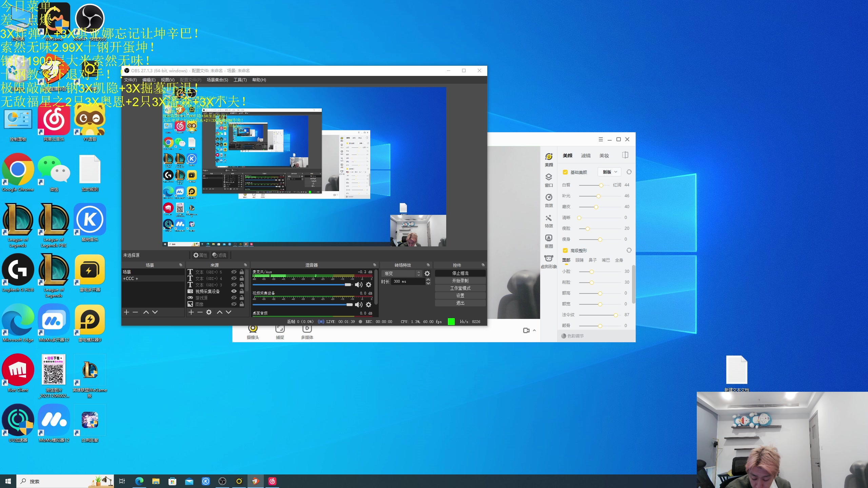Open the 文件(F) menu in OBS
This screenshot has width=868, height=488.
point(131,80)
